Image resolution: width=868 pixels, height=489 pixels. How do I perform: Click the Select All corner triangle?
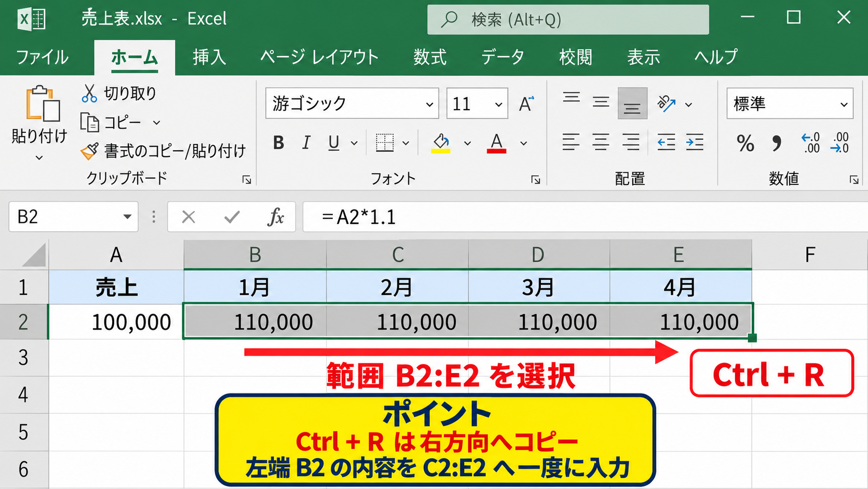click(34, 255)
